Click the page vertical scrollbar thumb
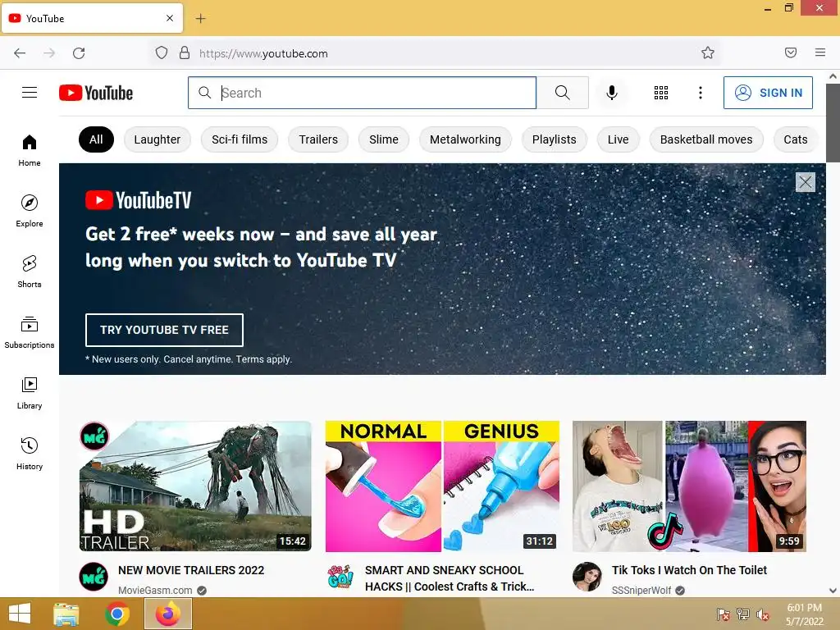Screen dimensions: 840x630 coord(833,122)
